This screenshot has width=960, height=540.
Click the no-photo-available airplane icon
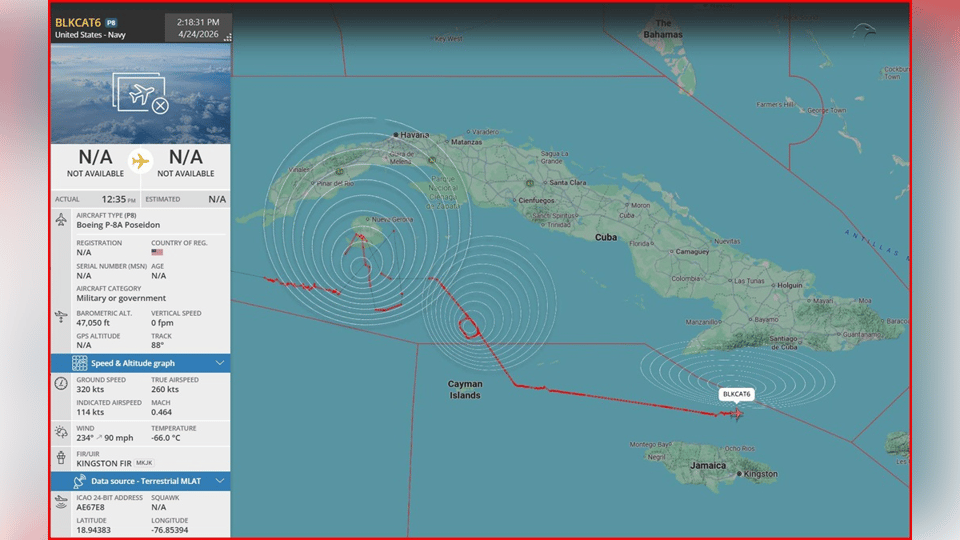click(x=140, y=93)
